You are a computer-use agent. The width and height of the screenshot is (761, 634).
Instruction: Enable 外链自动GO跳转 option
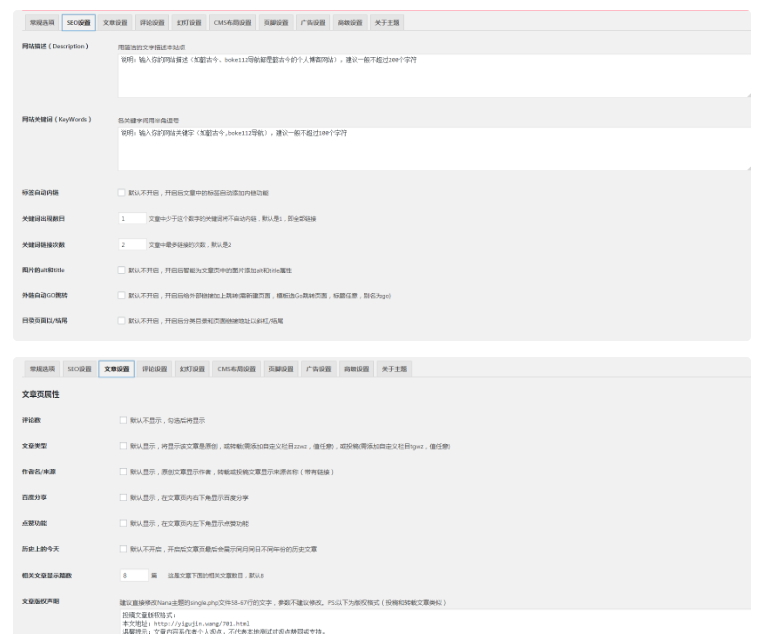click(x=122, y=295)
